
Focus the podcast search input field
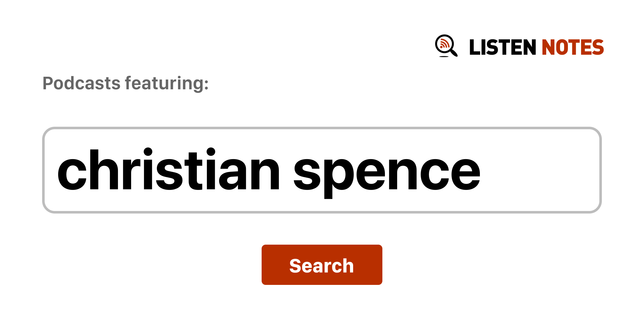(x=321, y=170)
